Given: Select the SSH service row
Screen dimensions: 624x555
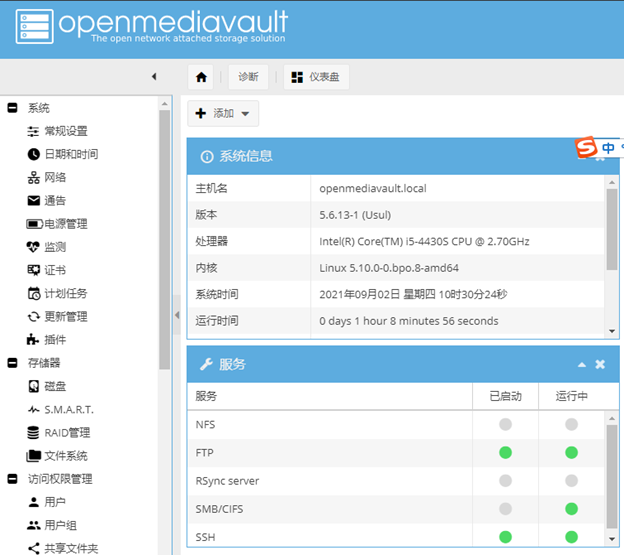Looking at the screenshot, I should click(396, 536).
